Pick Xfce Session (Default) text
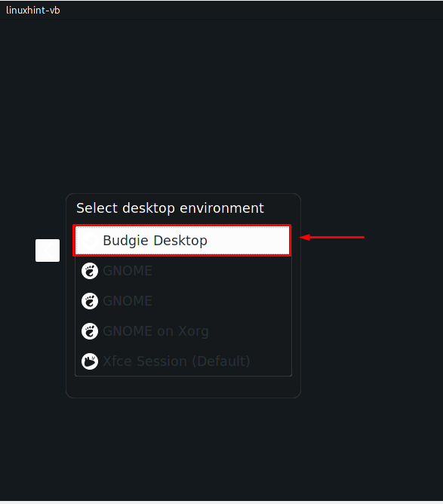This screenshot has width=443, height=504. click(x=176, y=361)
